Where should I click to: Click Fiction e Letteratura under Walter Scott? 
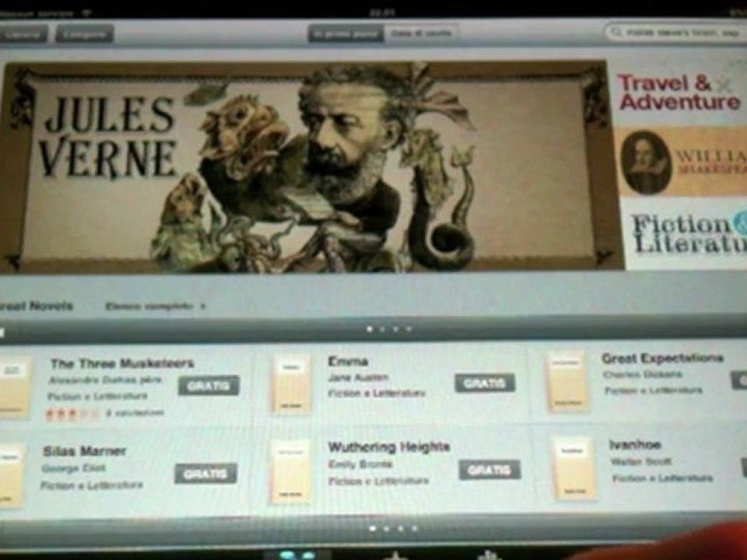coord(662,478)
